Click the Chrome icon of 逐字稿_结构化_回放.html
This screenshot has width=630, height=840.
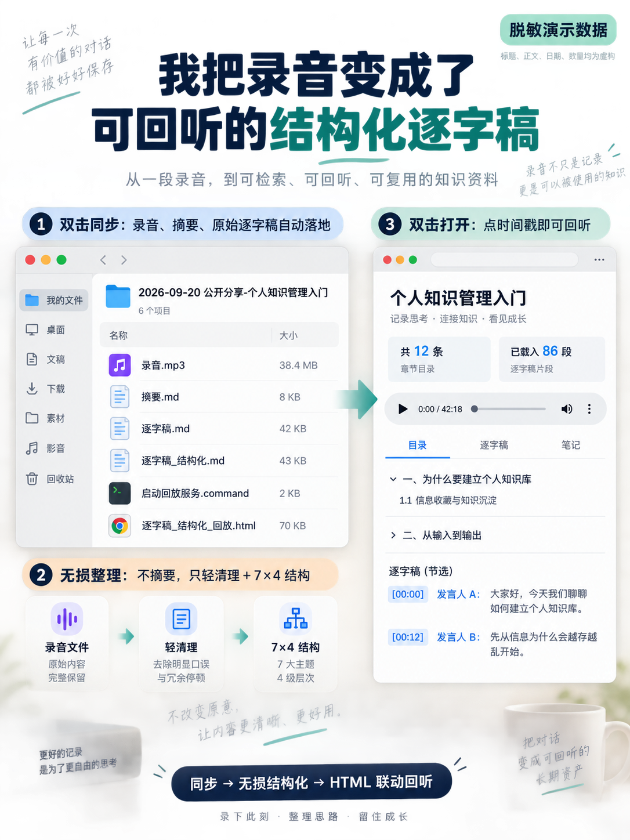[x=120, y=526]
